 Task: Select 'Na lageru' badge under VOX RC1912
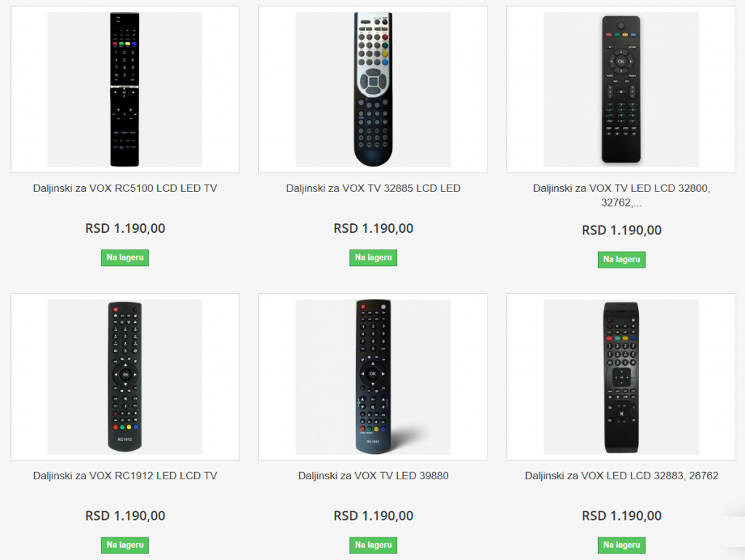[124, 545]
